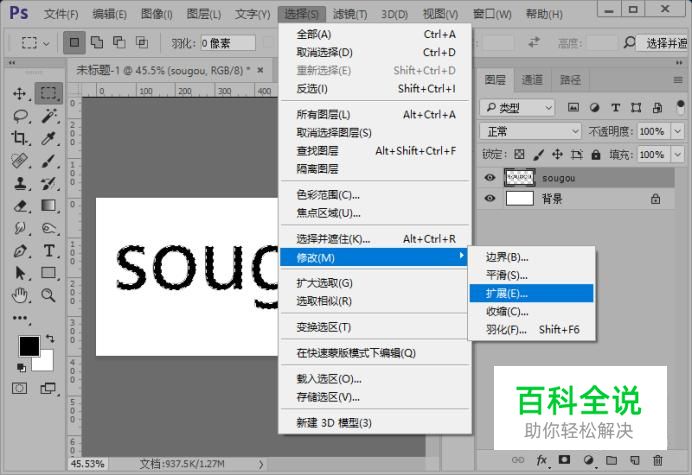Close the 未标题-1 document tab
This screenshot has width=692, height=475.
(x=260, y=70)
